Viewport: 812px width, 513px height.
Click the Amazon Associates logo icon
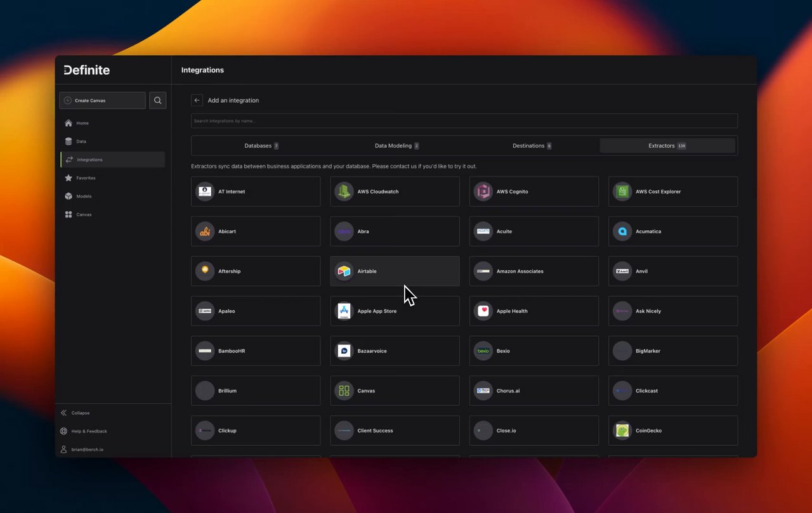pos(483,271)
